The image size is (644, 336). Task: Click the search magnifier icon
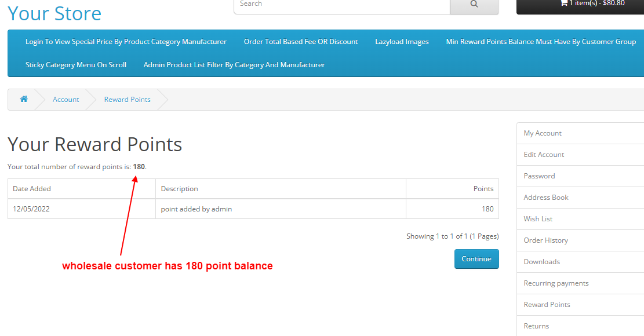point(474,3)
